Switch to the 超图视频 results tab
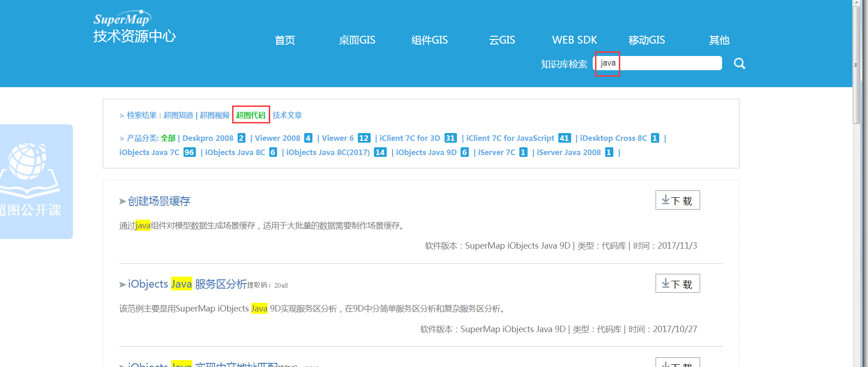 point(215,115)
